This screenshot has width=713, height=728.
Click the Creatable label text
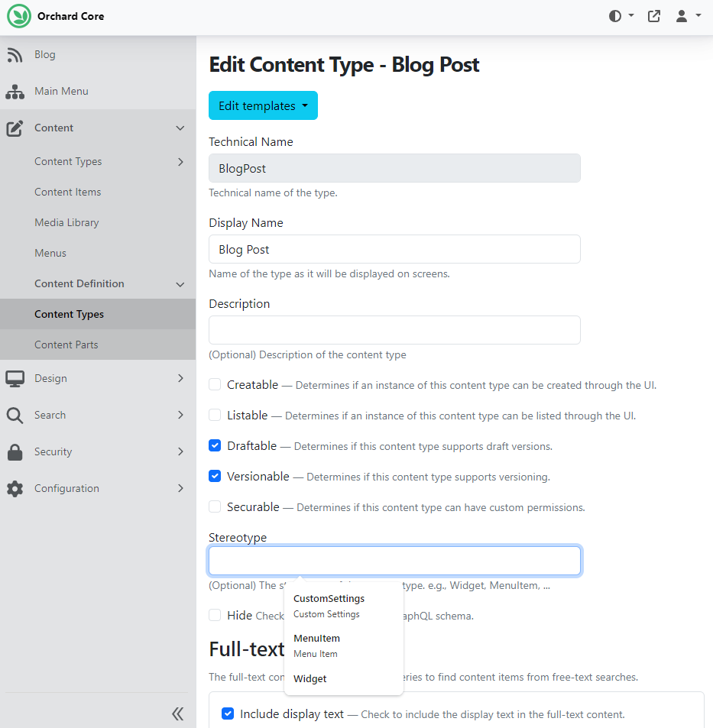click(253, 384)
